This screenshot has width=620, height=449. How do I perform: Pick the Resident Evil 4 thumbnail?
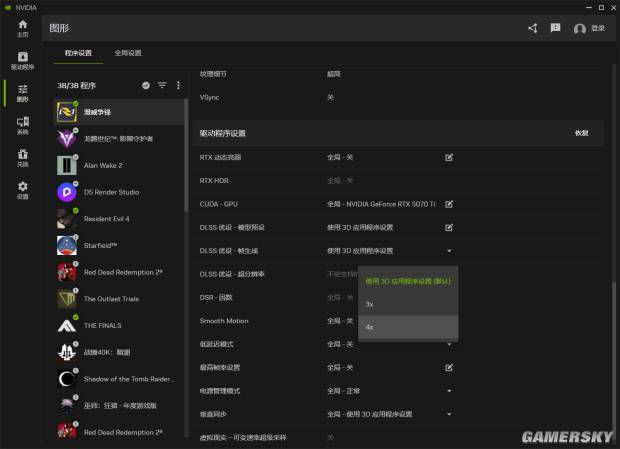67,219
